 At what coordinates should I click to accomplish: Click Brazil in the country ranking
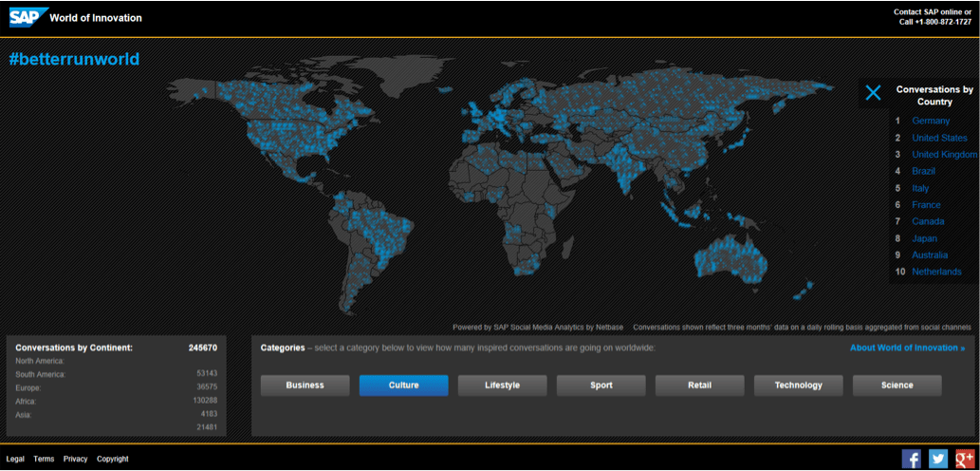coord(924,171)
